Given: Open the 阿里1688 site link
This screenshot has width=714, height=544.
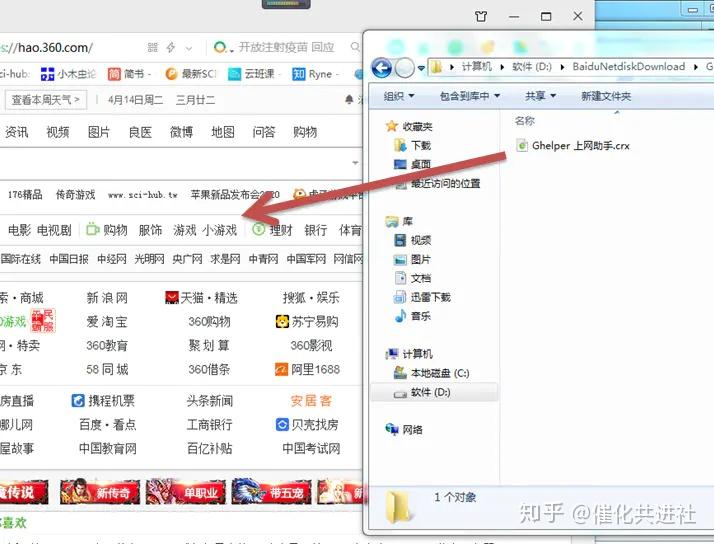Looking at the screenshot, I should tap(307, 369).
